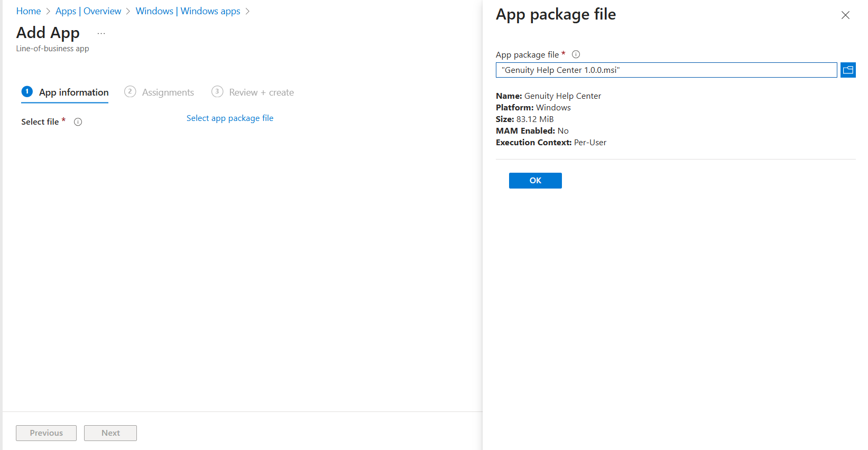This screenshot has width=868, height=450.
Task: Open Select app package file link
Action: (230, 118)
